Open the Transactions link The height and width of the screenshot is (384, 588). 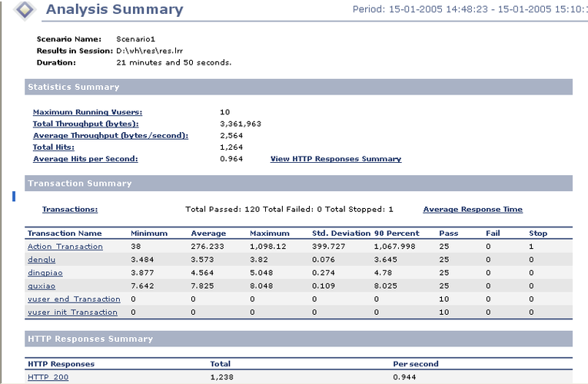pos(69,209)
